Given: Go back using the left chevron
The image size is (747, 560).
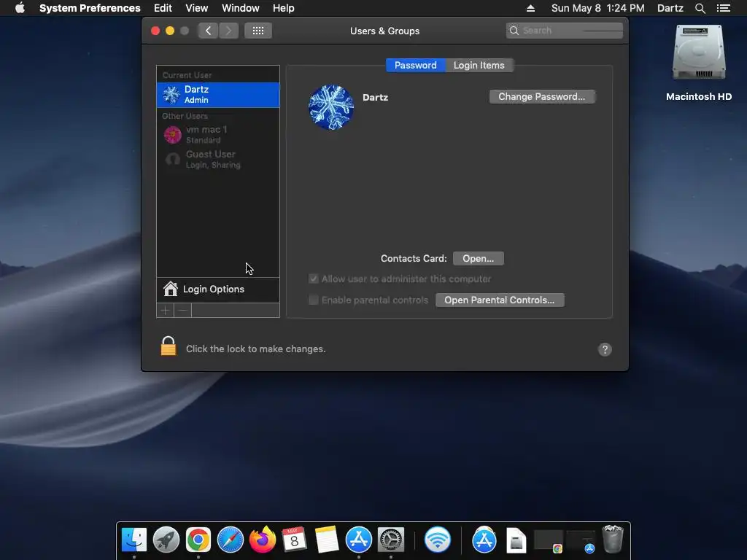Looking at the screenshot, I should [x=208, y=31].
